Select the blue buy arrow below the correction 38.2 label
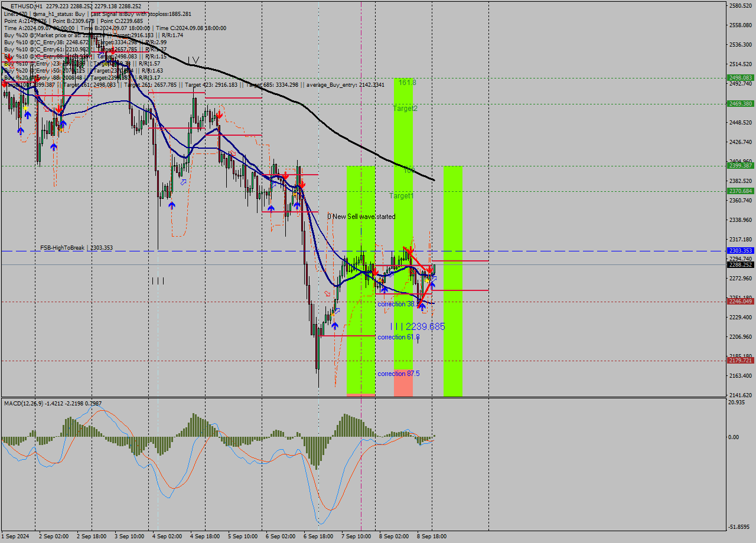 [x=422, y=306]
